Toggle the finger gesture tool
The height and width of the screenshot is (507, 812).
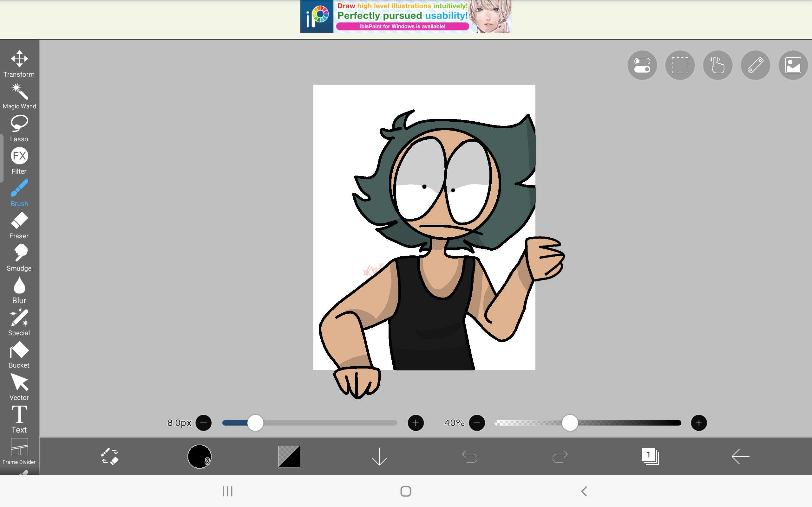point(717,65)
